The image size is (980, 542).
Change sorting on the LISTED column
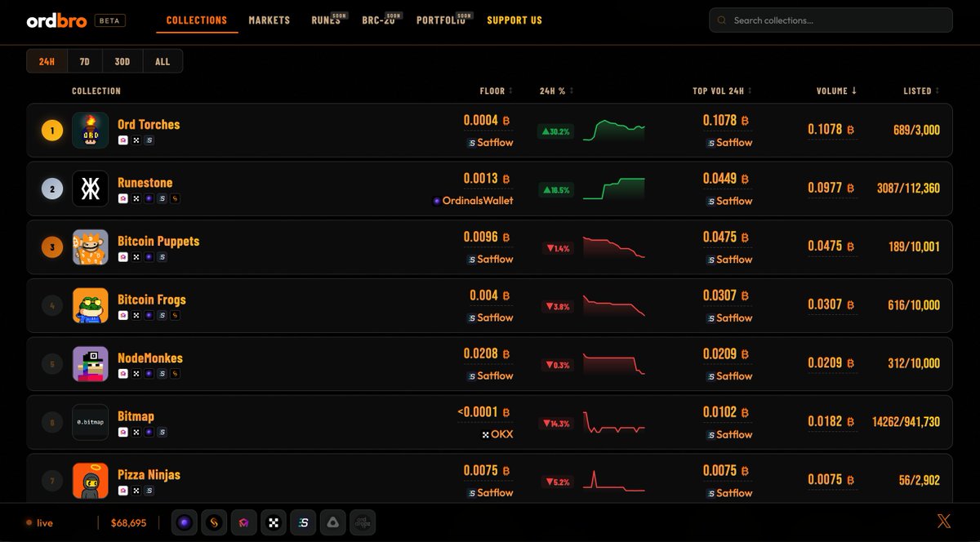point(920,91)
